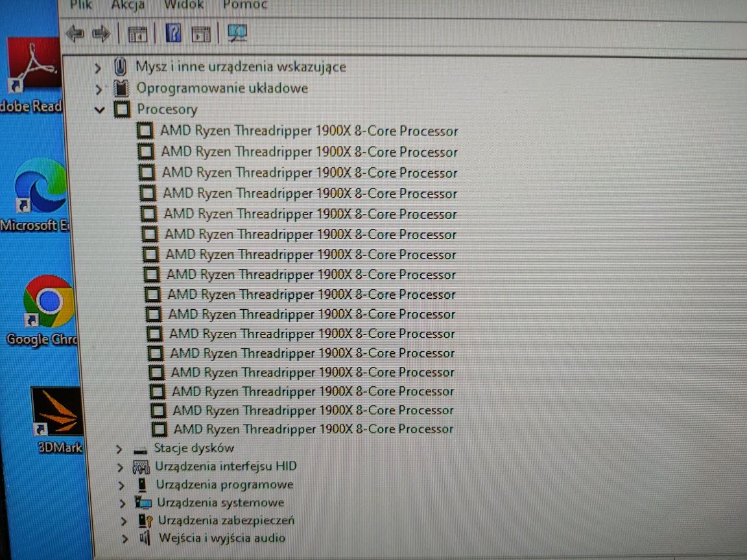Select the first Threadripper 1900X processor entry
The height and width of the screenshot is (560, 747).
coord(309,131)
